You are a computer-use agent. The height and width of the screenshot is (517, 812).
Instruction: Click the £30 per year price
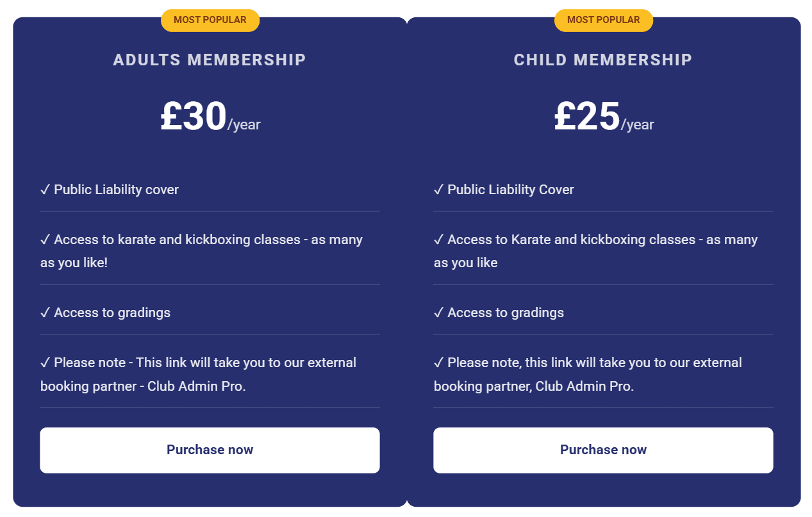[x=210, y=117]
